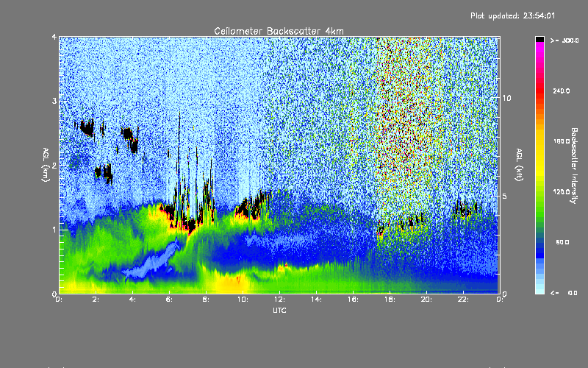Click the 'Plot updated: 23:54:01' timestamp

pyautogui.click(x=512, y=15)
